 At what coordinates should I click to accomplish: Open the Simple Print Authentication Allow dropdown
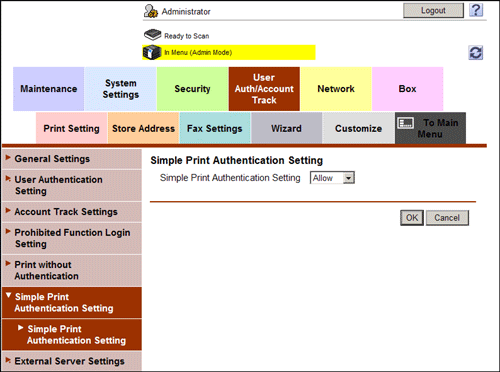coord(332,178)
